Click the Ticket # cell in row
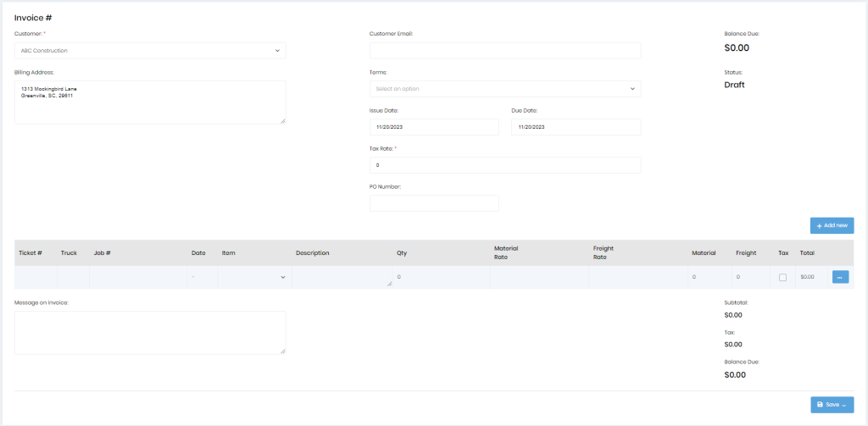The width and height of the screenshot is (868, 426). (x=36, y=277)
